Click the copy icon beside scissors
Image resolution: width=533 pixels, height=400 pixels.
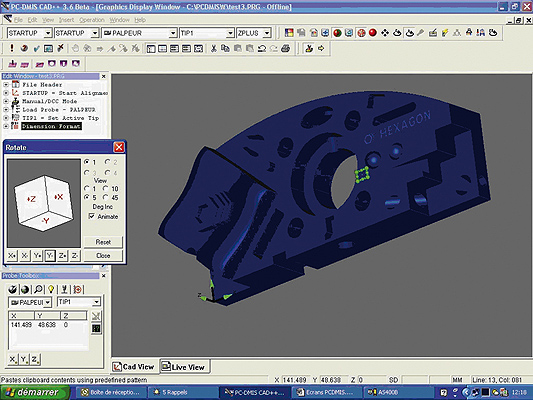coord(225,49)
